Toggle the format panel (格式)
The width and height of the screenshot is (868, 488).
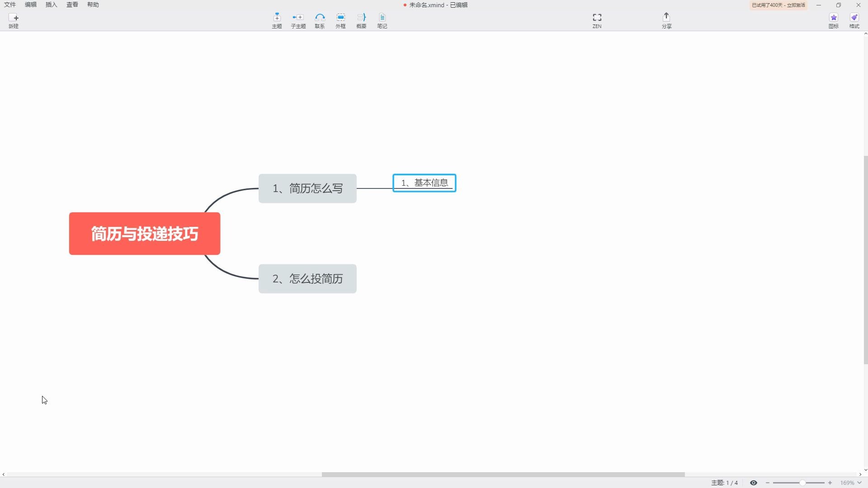coord(854,20)
